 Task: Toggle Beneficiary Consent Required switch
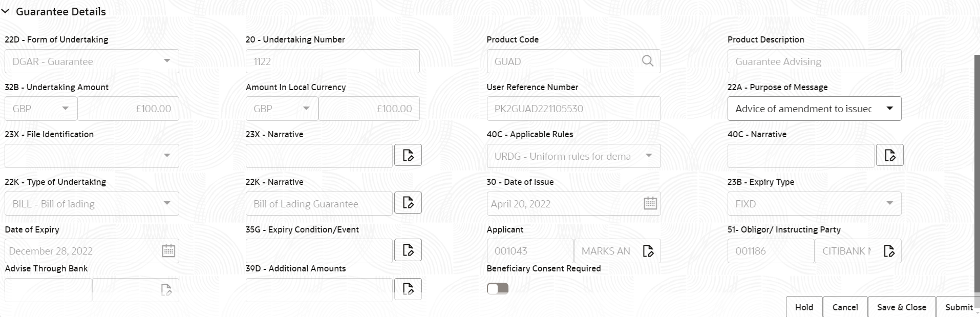point(497,289)
